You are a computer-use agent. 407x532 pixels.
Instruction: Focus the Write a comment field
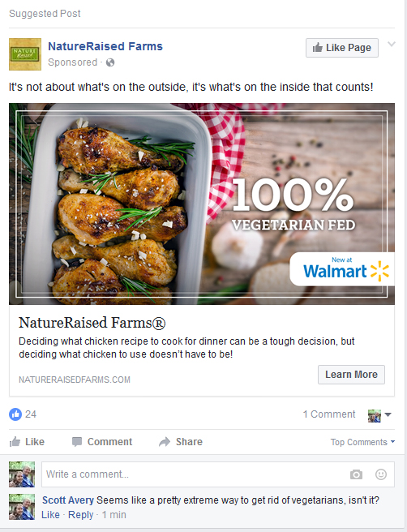pos(218,474)
